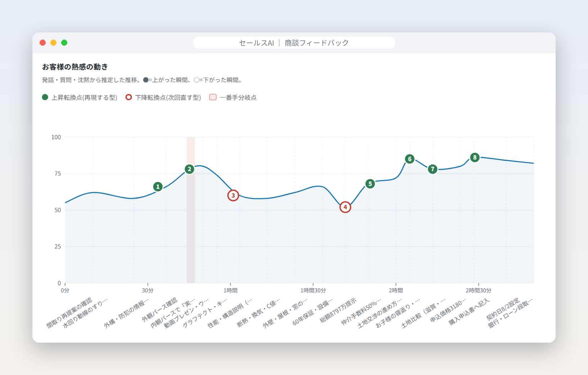
Task: Click the 購入申込書へ記入 axis label
Action: click(x=469, y=312)
